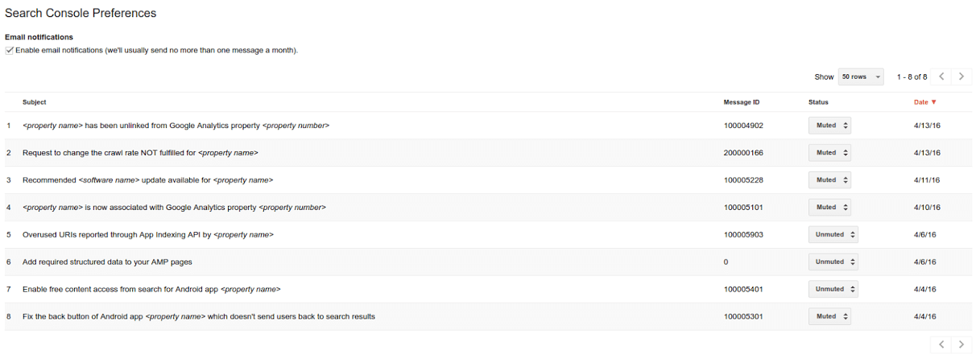Go to previous page using top arrow

tap(941, 76)
